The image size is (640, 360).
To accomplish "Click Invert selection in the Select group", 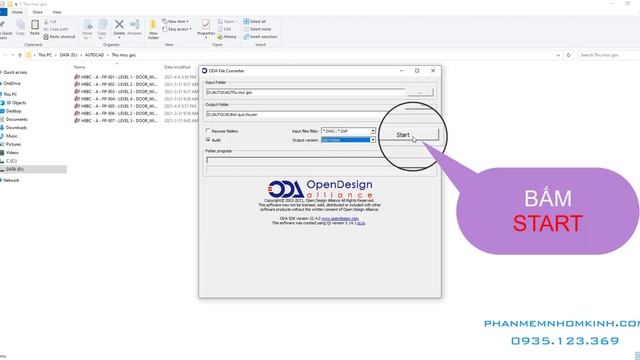I will pyautogui.click(x=260, y=37).
